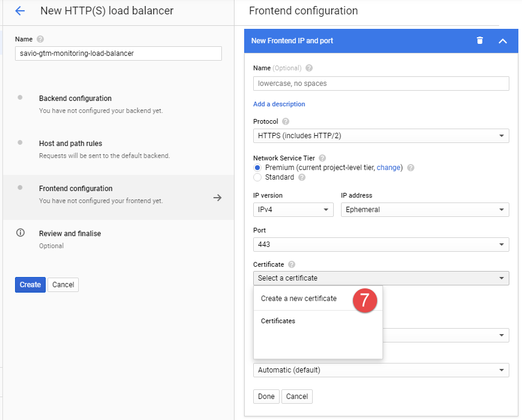Image resolution: width=522 pixels, height=420 pixels.
Task: Click help icon next to Standard tier
Action: tap(302, 177)
